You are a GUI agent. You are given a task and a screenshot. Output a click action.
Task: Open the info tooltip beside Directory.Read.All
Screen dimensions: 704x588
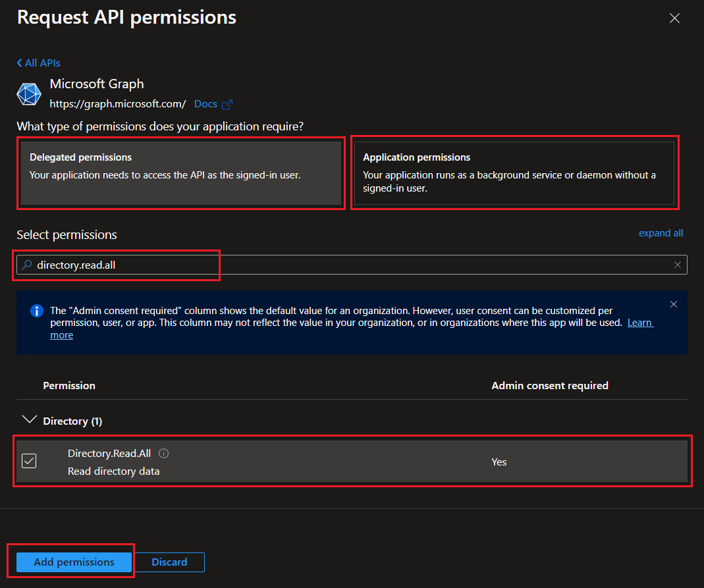[x=164, y=453]
